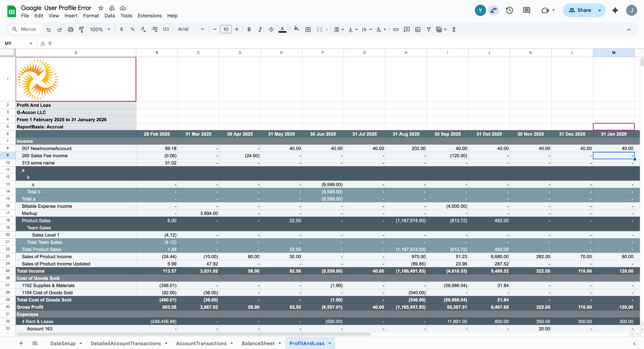This screenshot has height=349, width=644.
Task: Click the font size input field
Action: (226, 29)
